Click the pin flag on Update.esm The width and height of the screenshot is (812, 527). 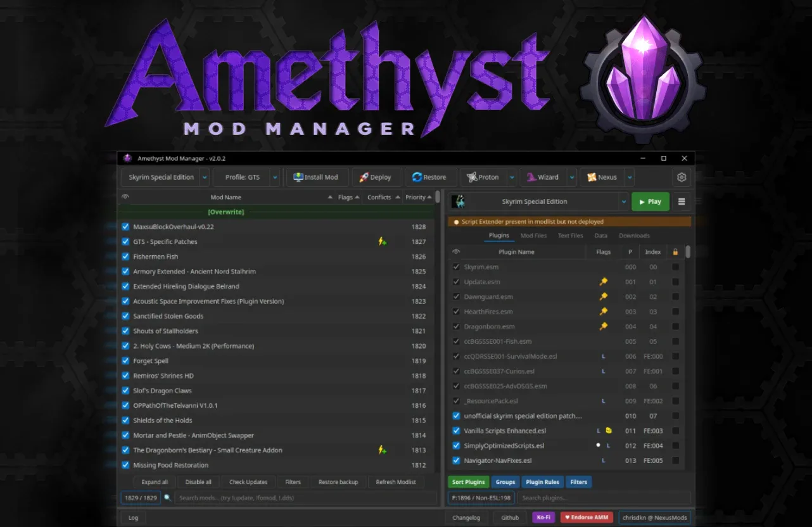pyautogui.click(x=604, y=281)
